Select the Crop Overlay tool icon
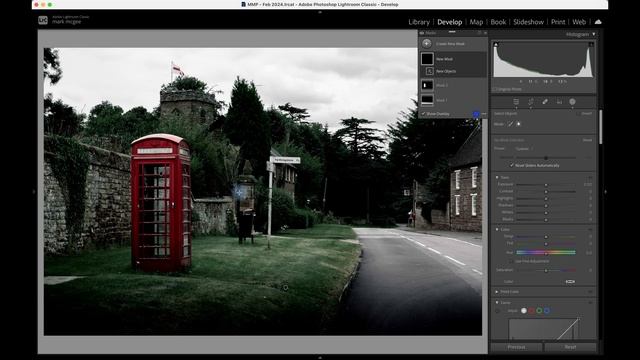Image resolution: width=640 pixels, height=360 pixels. pos(531,102)
